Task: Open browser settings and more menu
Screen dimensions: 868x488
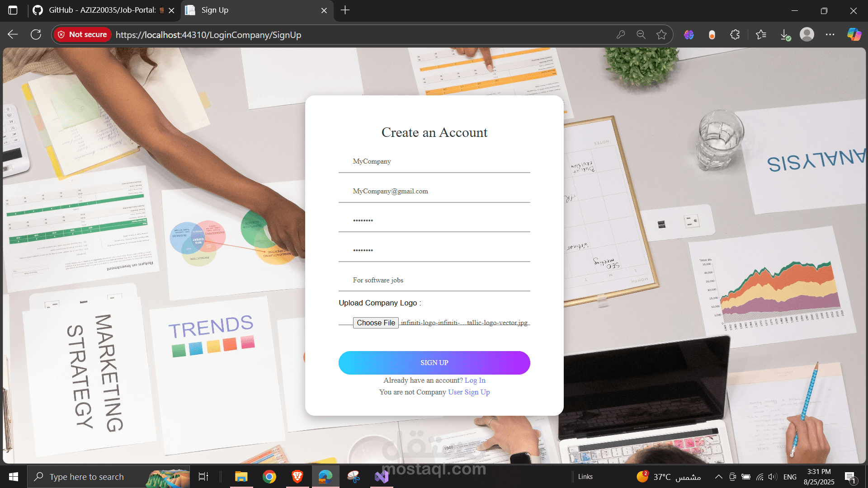Action: [x=830, y=35]
